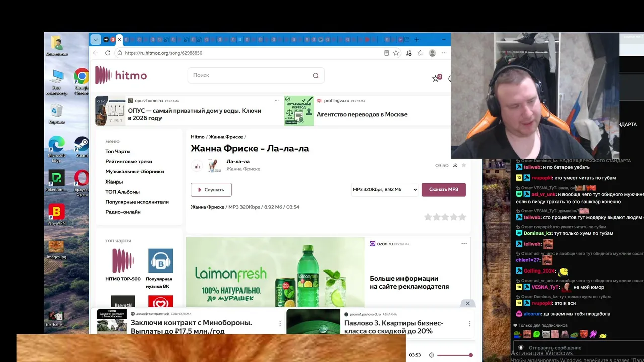Open Этот компьютер desktop icon
Screen dimensions: 644x362
tap(56, 82)
